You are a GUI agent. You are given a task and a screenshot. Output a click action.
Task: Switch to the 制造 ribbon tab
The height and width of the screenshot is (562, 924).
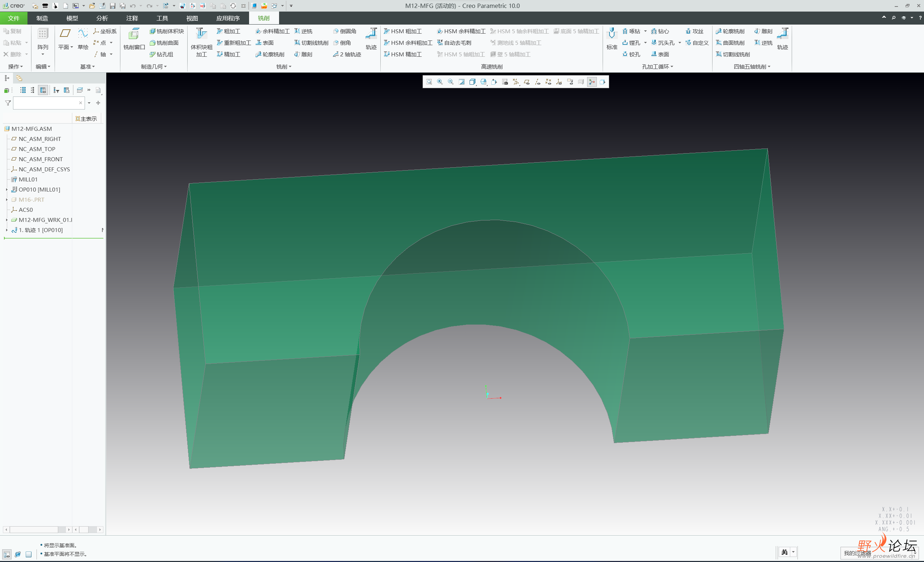click(42, 18)
